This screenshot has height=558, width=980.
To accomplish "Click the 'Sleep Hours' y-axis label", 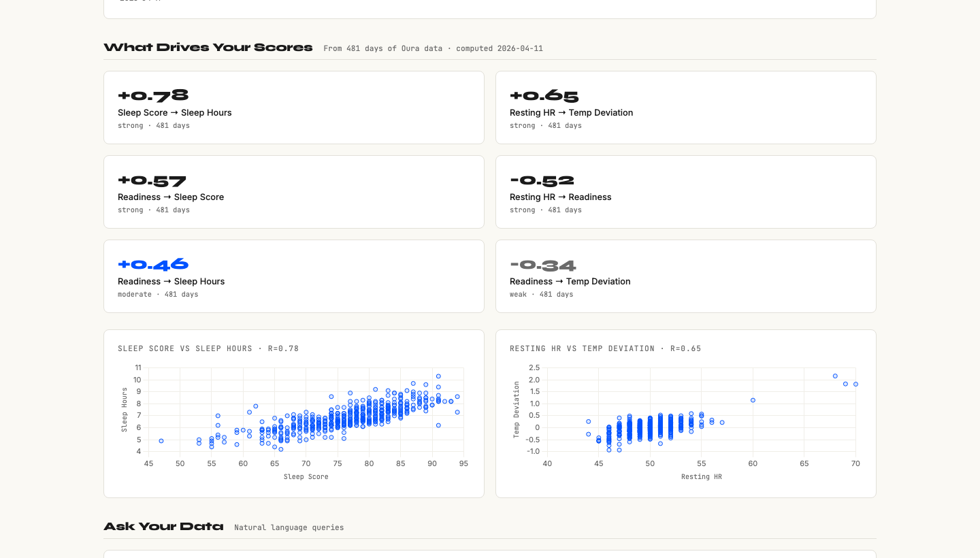I will pos(125,410).
